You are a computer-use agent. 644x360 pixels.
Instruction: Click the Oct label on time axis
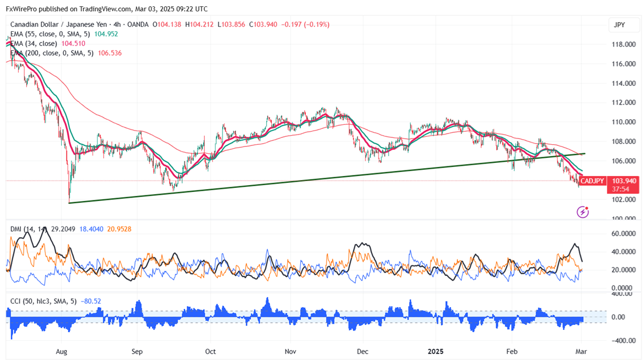coord(211,351)
